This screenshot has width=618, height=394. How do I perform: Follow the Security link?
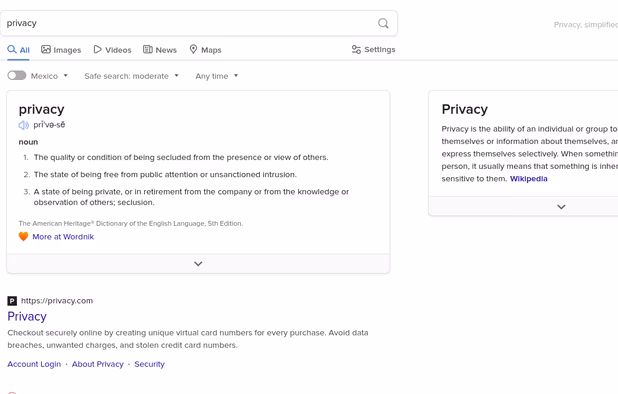(149, 364)
